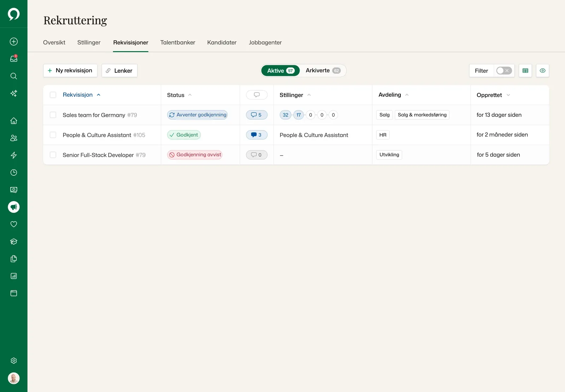Screen dimensions: 565x392
Task: Go to the home icon in sidebar
Action: pos(14,121)
